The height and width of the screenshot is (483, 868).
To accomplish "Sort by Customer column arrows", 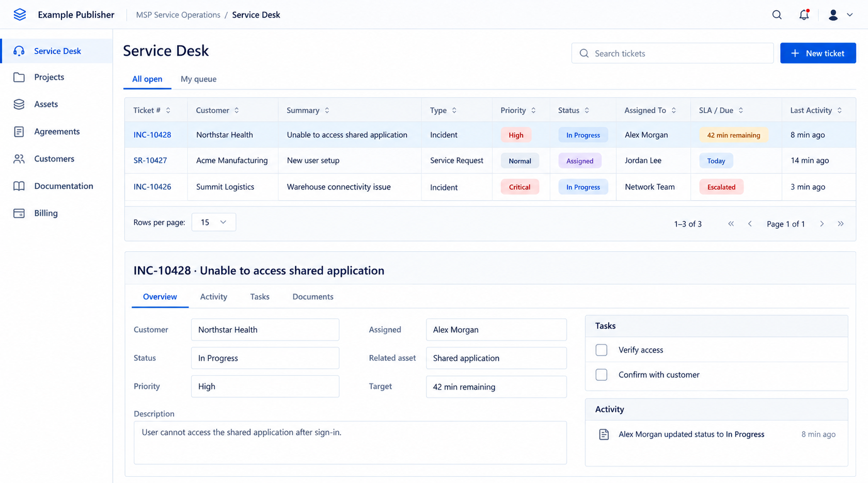I will click(x=236, y=110).
